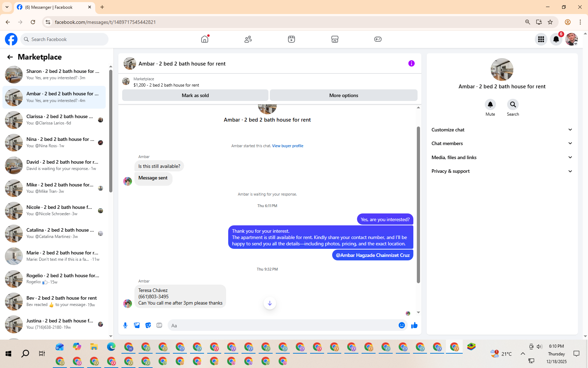The width and height of the screenshot is (588, 368).
Task: Open File Explorer from taskbar
Action: click(x=94, y=347)
